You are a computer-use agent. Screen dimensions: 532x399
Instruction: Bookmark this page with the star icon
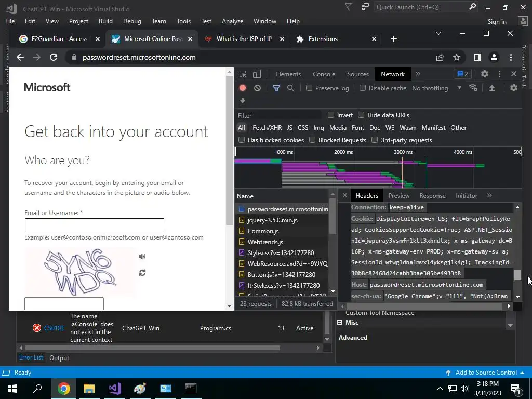pyautogui.click(x=457, y=57)
